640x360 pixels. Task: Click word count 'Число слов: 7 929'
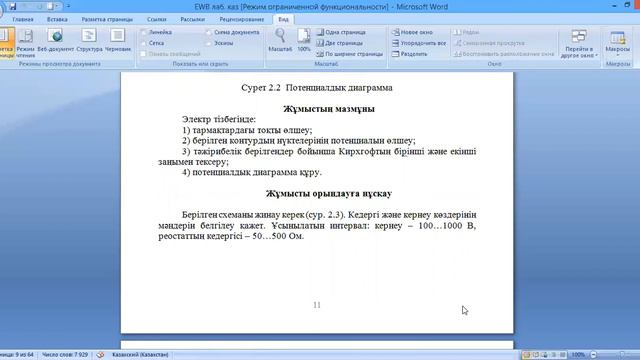(65, 355)
